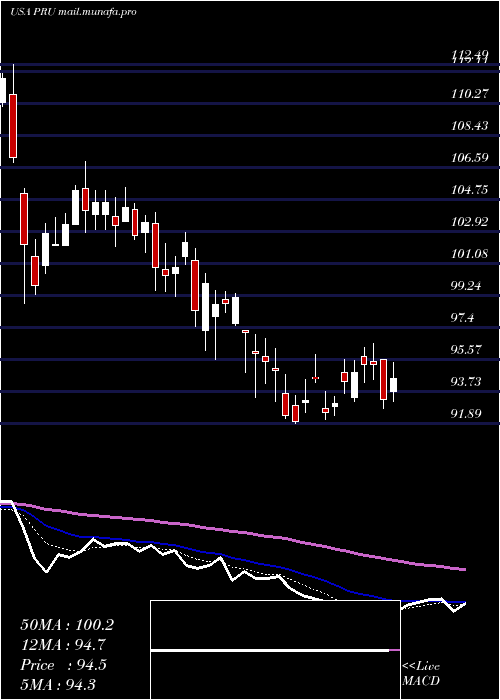Click the pink 50MA line
The image size is (500, 700).
(232, 531)
